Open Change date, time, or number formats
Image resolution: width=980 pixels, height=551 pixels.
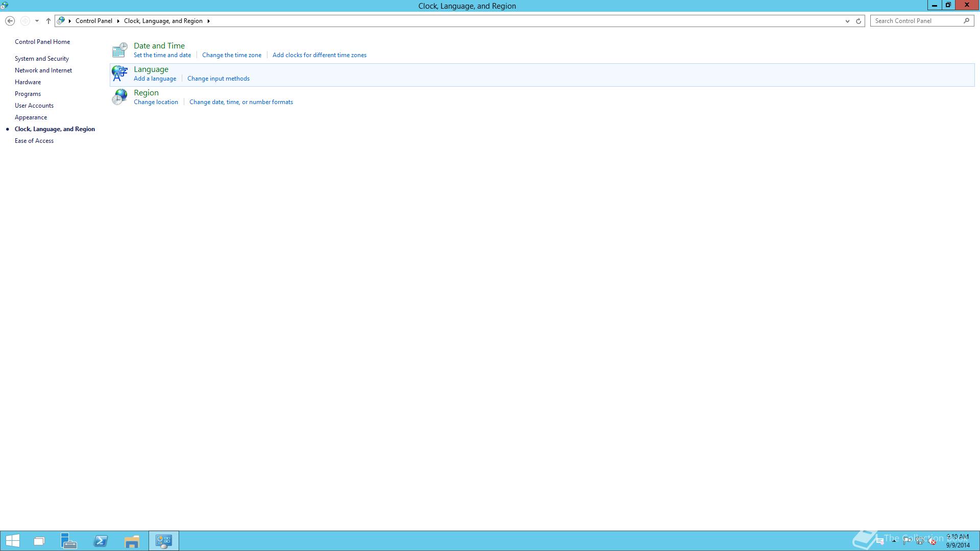point(241,102)
